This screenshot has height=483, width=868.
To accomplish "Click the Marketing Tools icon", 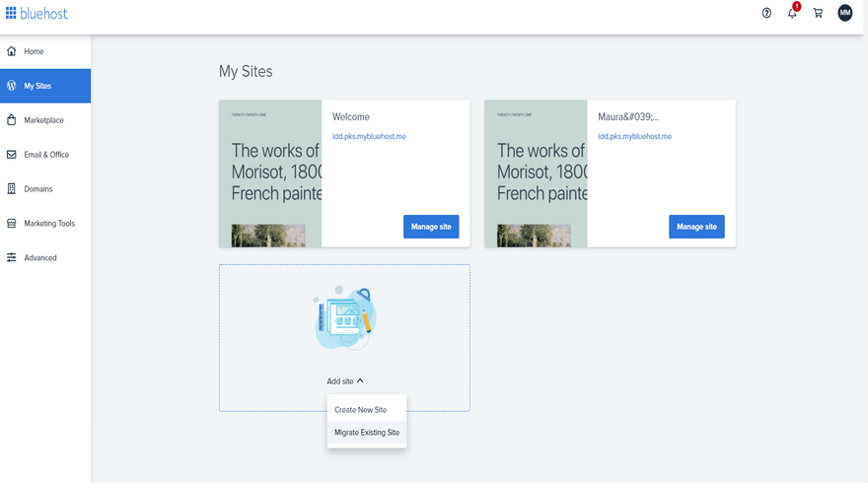I will [11, 224].
